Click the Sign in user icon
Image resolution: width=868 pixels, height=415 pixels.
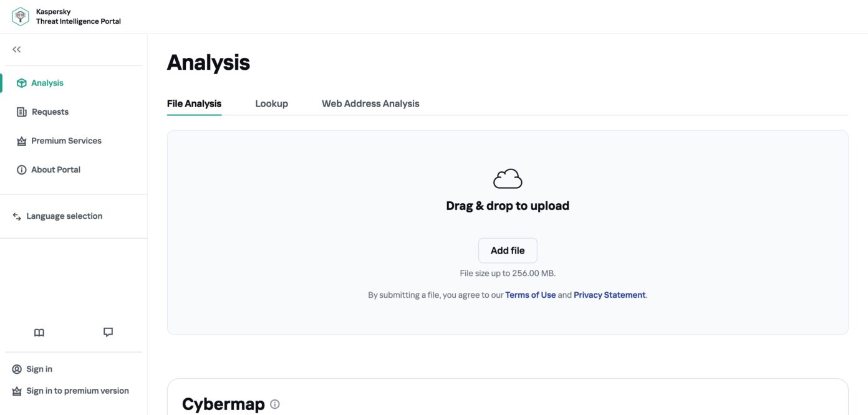[x=17, y=369]
